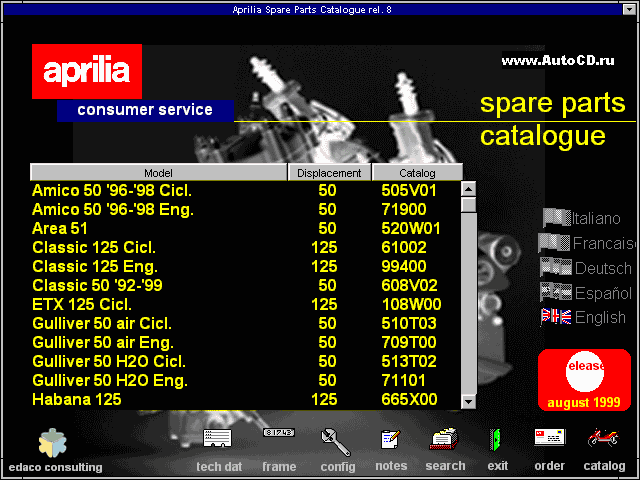Switch language to Deutsch
Viewport: 640px width, 480px height.
[x=603, y=268]
